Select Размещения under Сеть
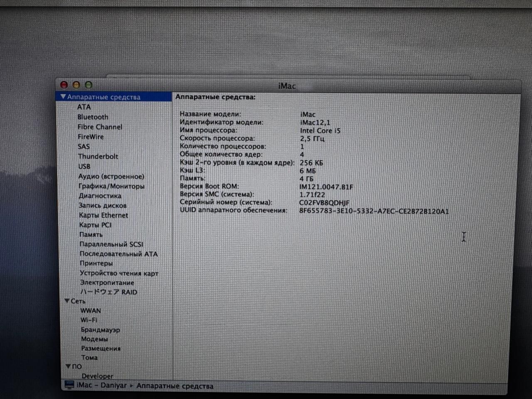Viewport: 532px width, 399px height. [101, 348]
